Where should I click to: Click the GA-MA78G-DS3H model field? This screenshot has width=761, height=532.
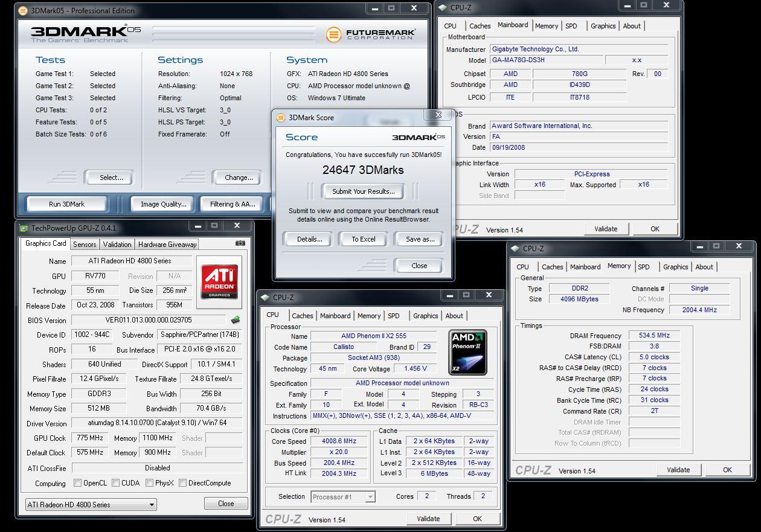(x=547, y=60)
